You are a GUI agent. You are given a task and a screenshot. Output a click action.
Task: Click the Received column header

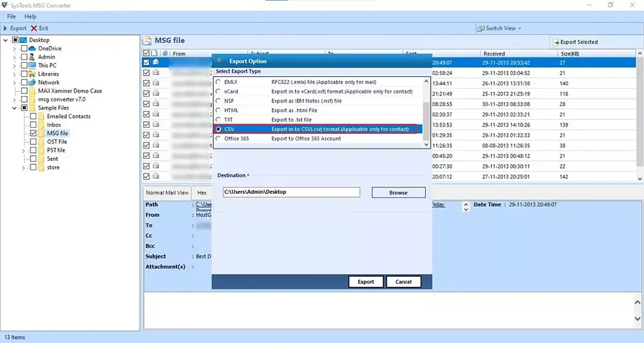[519, 54]
